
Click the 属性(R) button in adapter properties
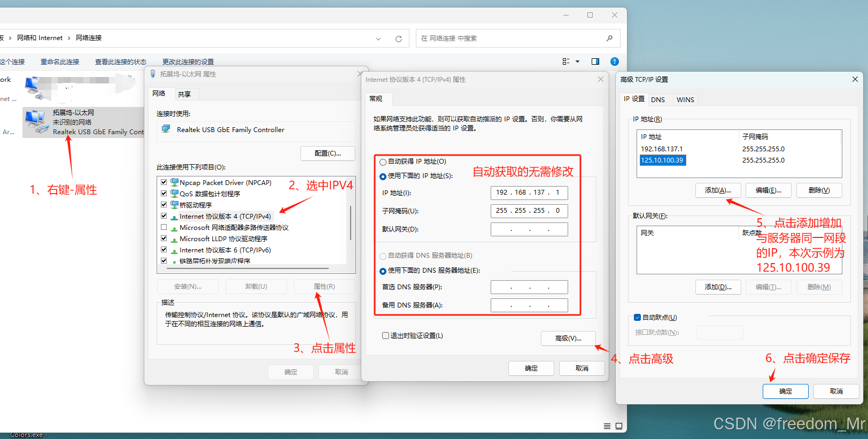click(324, 287)
